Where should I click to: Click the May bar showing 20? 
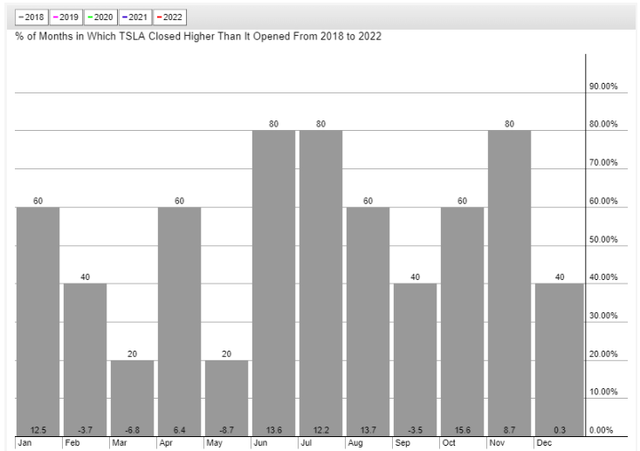(227, 398)
